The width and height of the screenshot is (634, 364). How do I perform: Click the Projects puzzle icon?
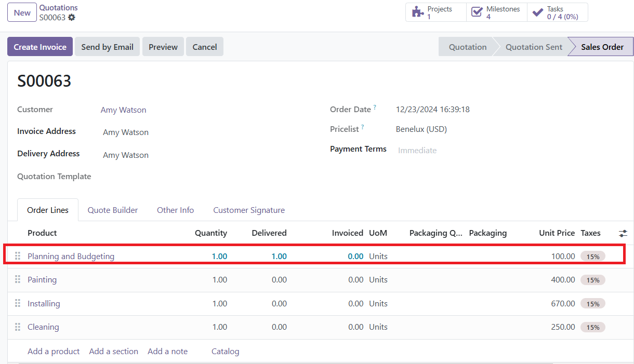[x=418, y=12]
